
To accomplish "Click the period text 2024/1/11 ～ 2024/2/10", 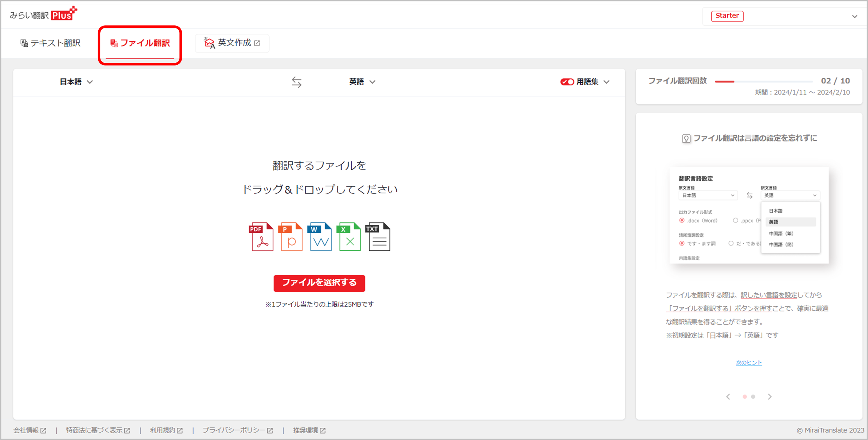I will pyautogui.click(x=812, y=92).
